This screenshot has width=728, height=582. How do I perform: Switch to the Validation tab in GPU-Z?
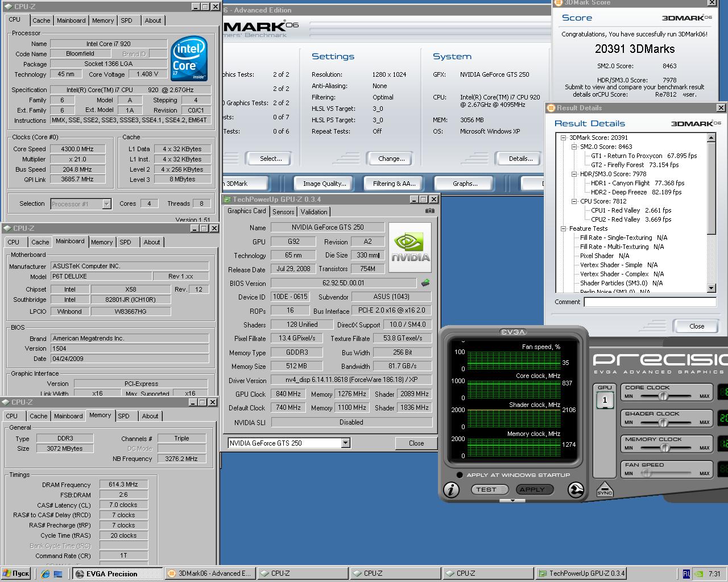point(314,211)
